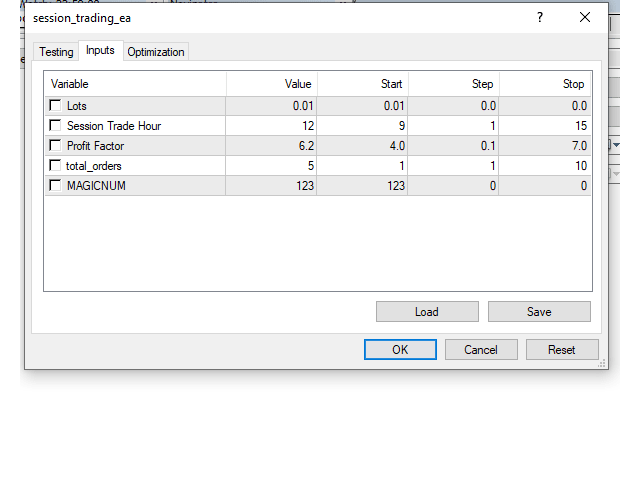Click the MAGICNUM variable name

point(96,186)
